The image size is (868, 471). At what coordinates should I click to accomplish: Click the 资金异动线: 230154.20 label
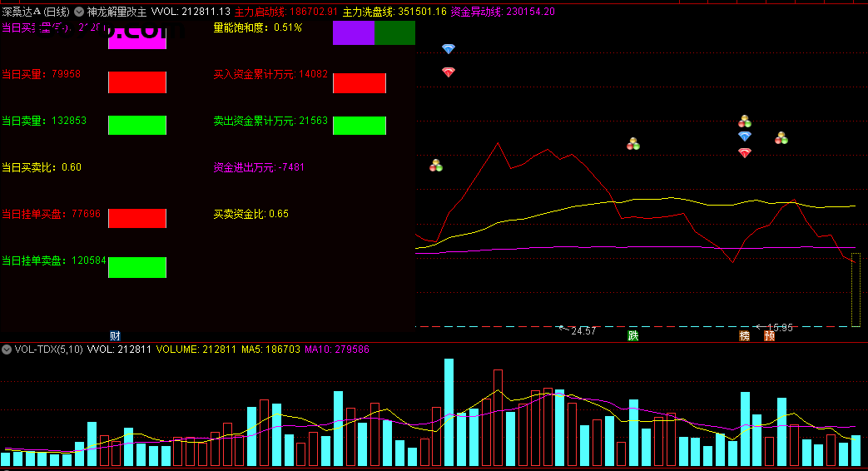503,12
